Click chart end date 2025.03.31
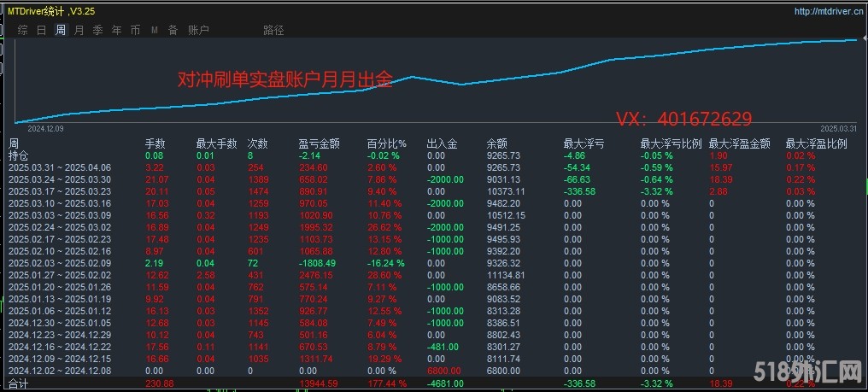Screen dimensions: 868x392 tap(838, 128)
